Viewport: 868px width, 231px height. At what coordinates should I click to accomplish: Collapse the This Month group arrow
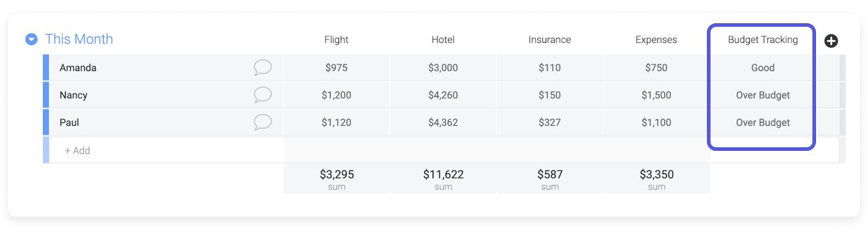click(x=31, y=39)
